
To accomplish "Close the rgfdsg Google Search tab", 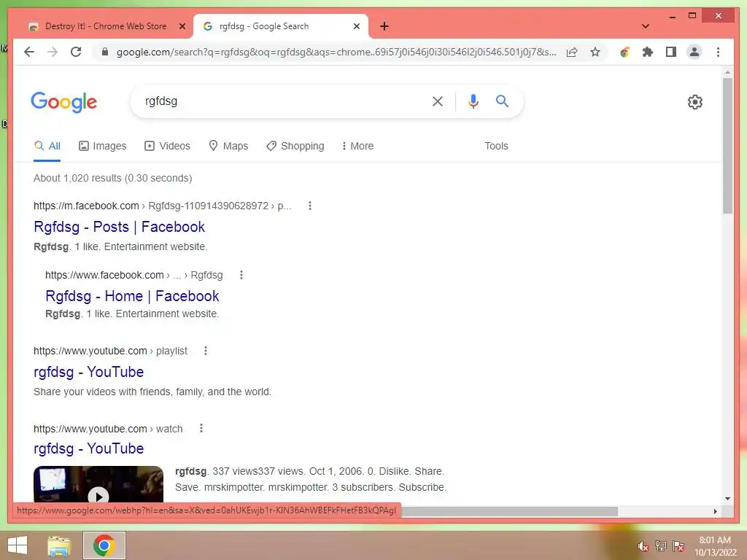I will pos(356,26).
